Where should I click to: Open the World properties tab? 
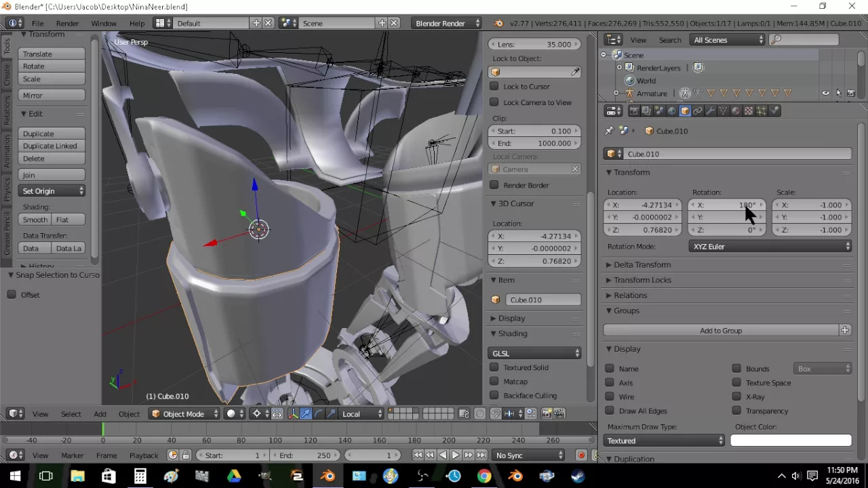[x=671, y=110]
